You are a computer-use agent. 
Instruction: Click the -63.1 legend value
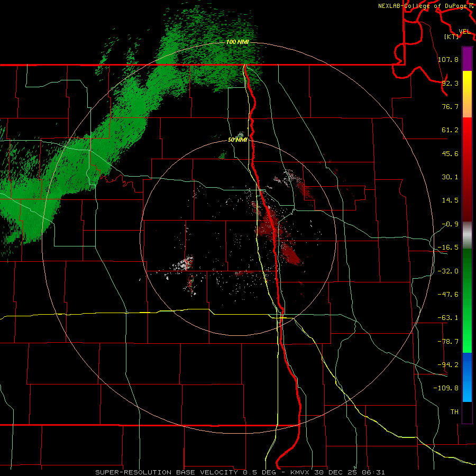(448, 318)
